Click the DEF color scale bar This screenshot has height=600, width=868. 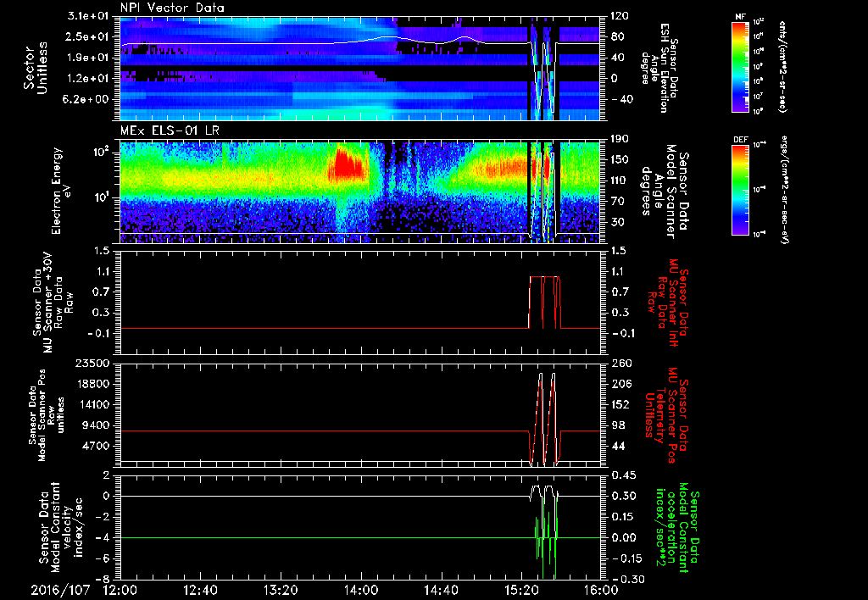click(740, 190)
